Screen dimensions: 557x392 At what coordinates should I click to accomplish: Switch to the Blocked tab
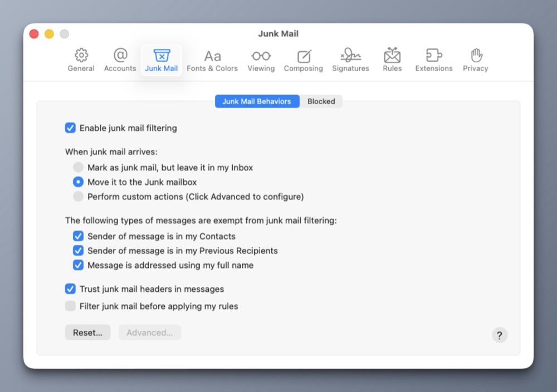click(x=321, y=101)
